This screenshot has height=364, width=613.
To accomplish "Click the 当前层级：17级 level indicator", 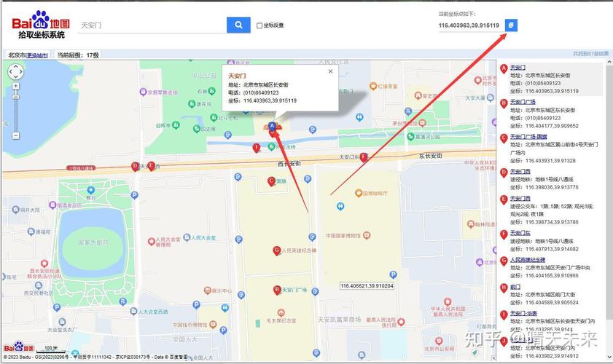I will (78, 55).
